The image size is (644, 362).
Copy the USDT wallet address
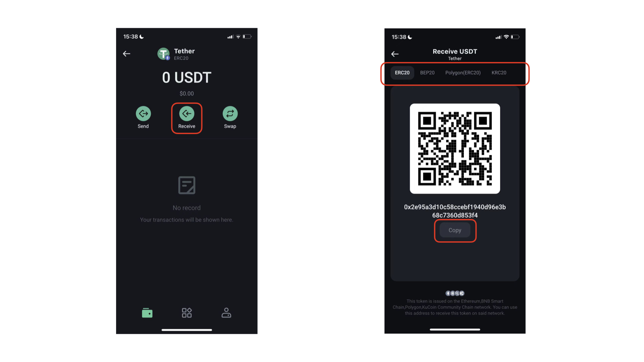[x=455, y=230]
